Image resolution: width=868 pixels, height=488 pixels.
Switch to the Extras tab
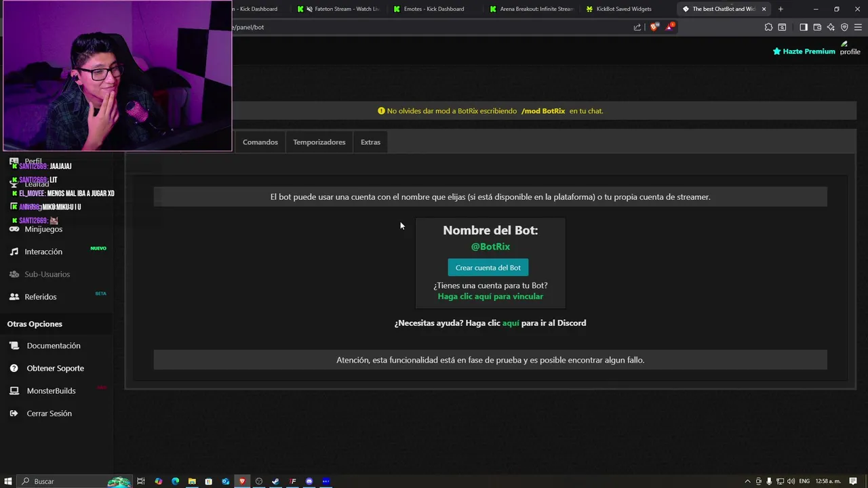tap(370, 142)
